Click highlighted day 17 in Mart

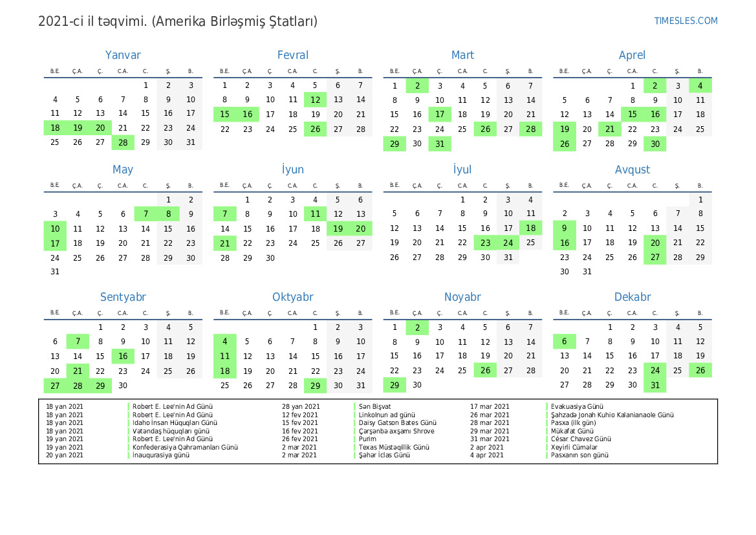pyautogui.click(x=440, y=114)
